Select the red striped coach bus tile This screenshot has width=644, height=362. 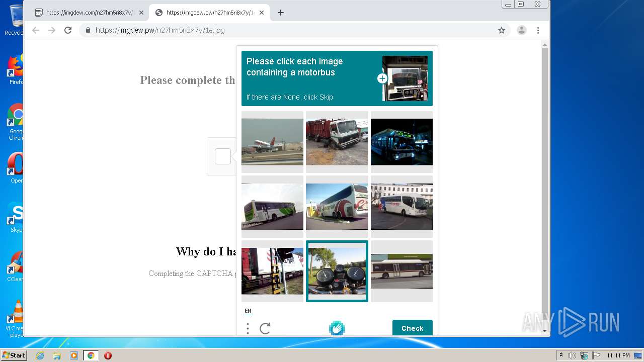point(337,207)
